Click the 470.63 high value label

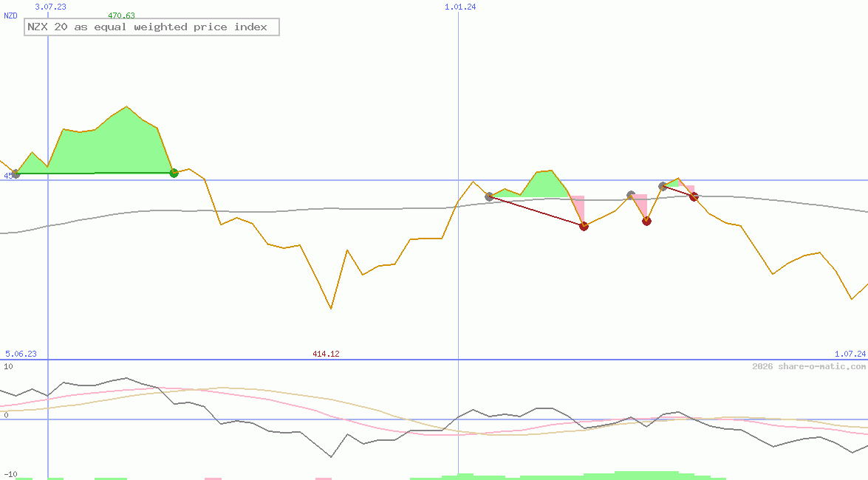click(121, 16)
